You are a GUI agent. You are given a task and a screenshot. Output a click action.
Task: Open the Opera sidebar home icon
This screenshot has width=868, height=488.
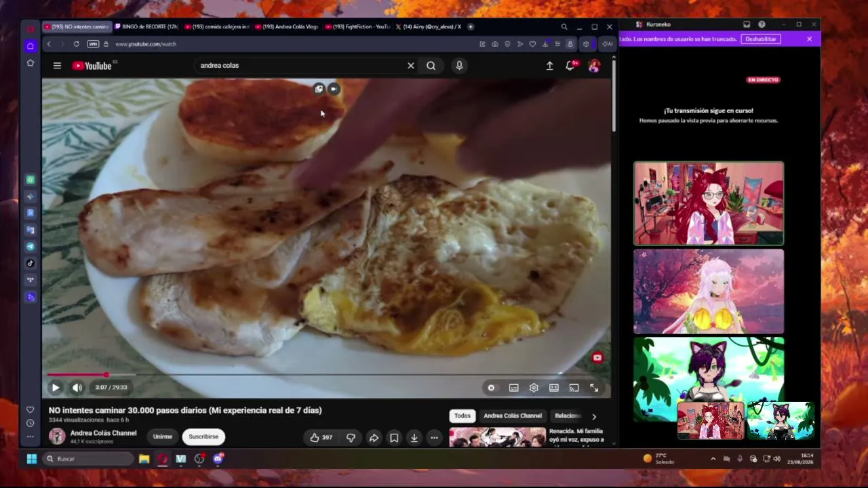click(x=30, y=46)
